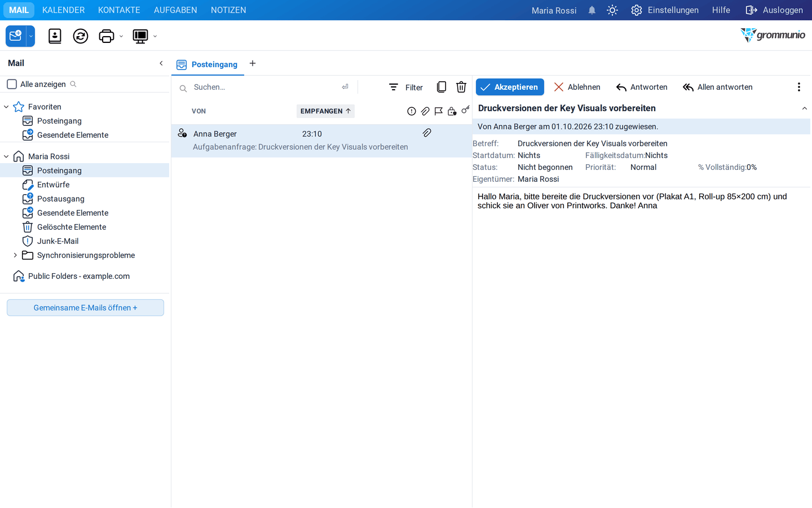Screen dimensions: 812x508
Task: Open the print options dropdown arrow
Action: [121, 37]
